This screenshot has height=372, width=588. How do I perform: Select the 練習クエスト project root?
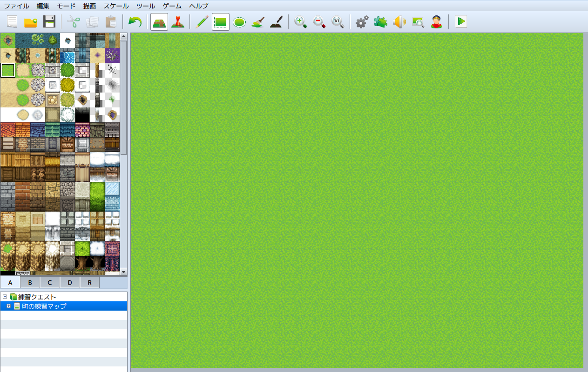(37, 297)
